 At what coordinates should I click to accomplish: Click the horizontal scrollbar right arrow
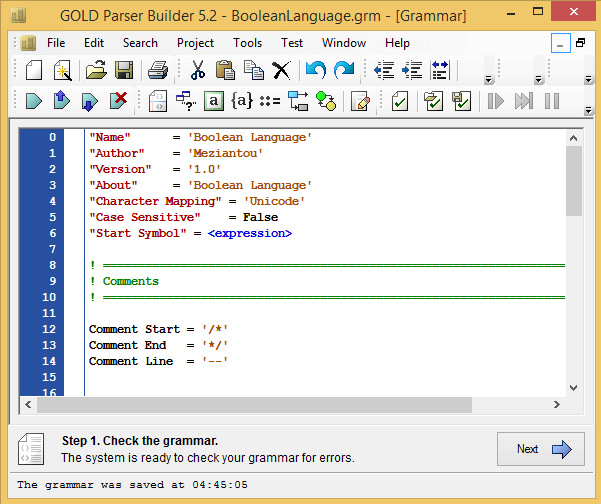point(558,405)
